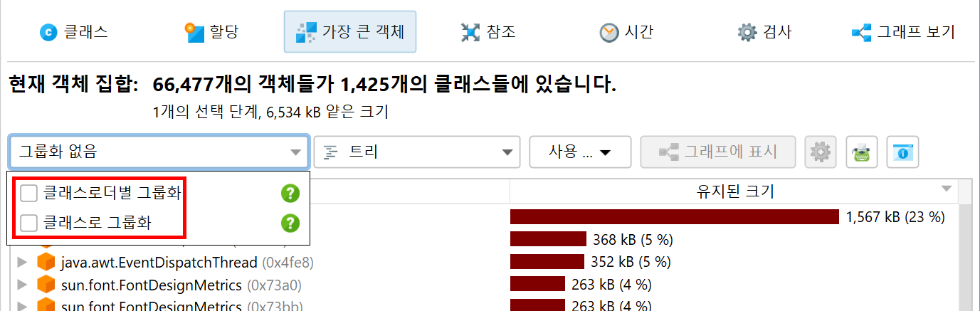Switch to the 할당 view

click(211, 32)
